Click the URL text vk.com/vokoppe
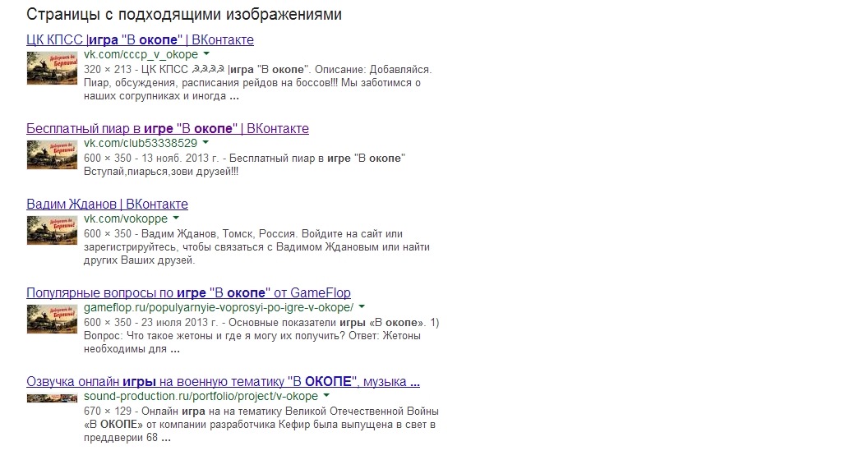This screenshot has height=460, width=868. 126,218
